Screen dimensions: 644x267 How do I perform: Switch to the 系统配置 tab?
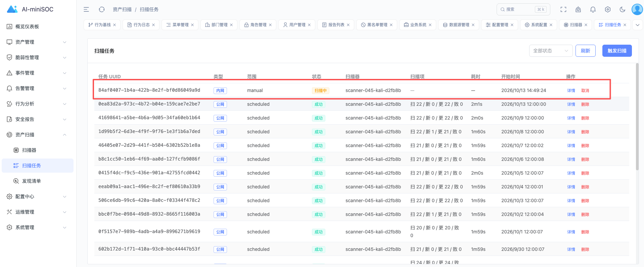(x=539, y=25)
